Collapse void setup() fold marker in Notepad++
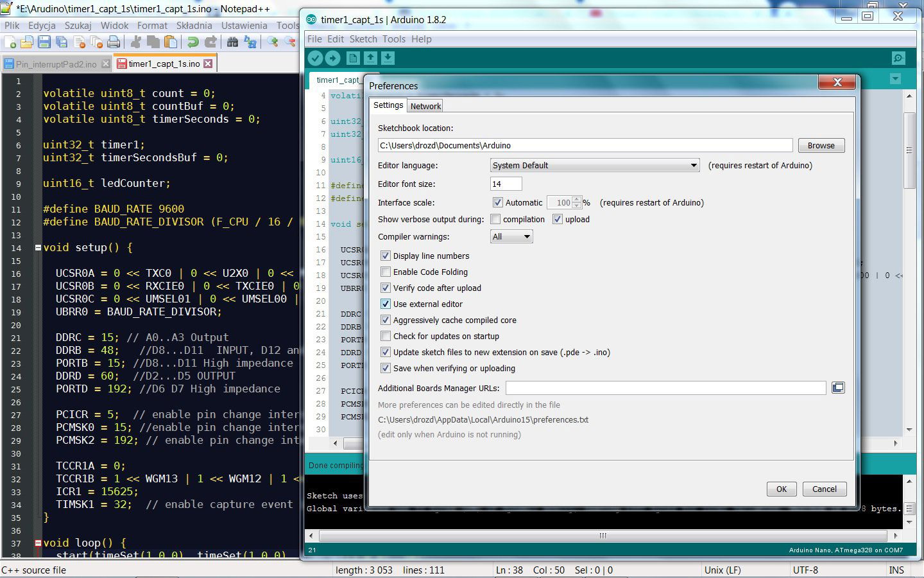The height and width of the screenshot is (578, 924). [38, 247]
